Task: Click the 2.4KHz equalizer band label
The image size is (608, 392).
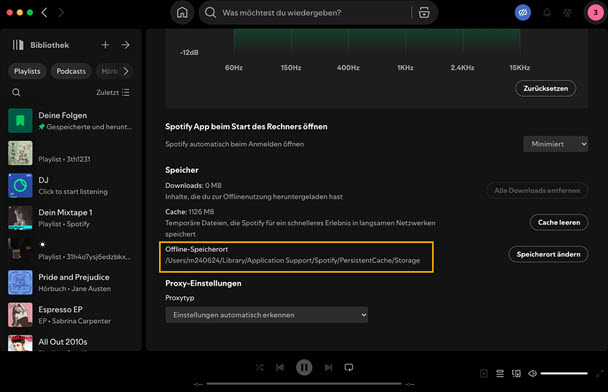Action: point(462,68)
